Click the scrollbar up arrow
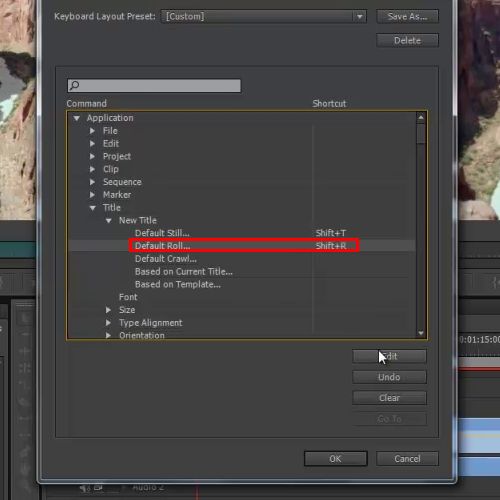 tap(421, 117)
